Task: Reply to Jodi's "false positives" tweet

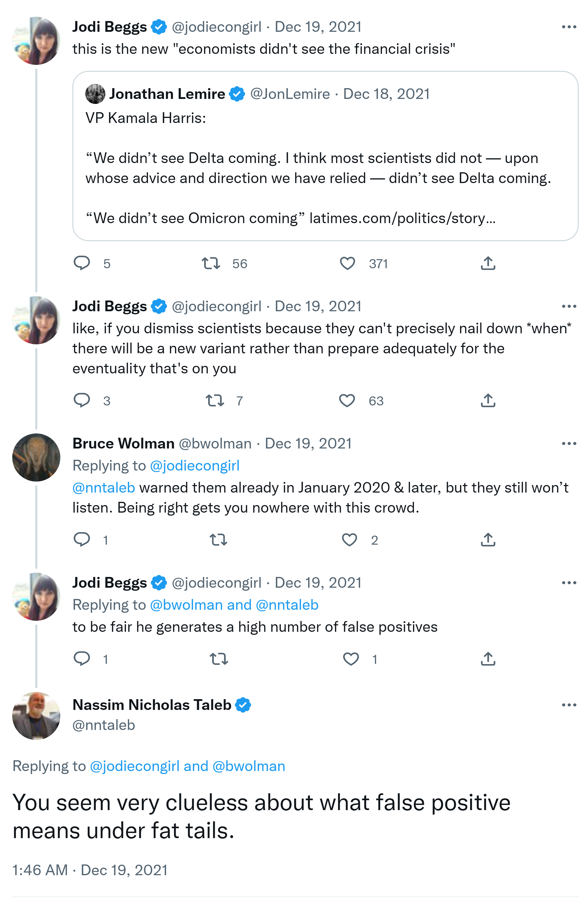Action: coord(82,659)
